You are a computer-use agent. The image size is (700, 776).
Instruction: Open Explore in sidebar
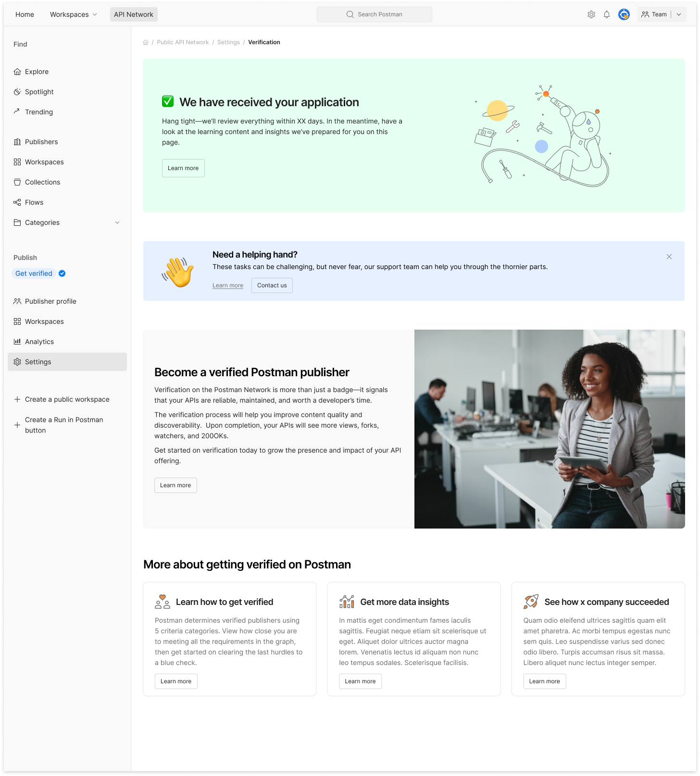[x=67, y=72]
